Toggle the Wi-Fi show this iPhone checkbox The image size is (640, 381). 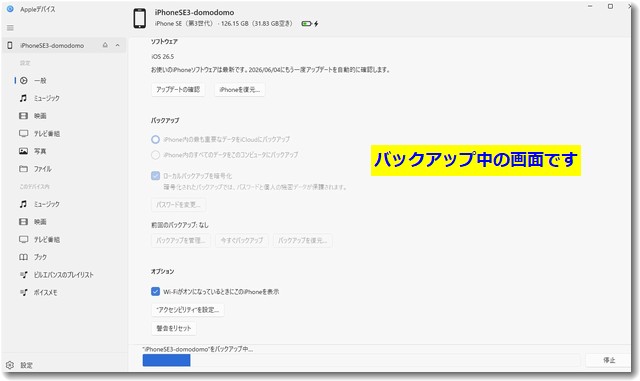155,292
